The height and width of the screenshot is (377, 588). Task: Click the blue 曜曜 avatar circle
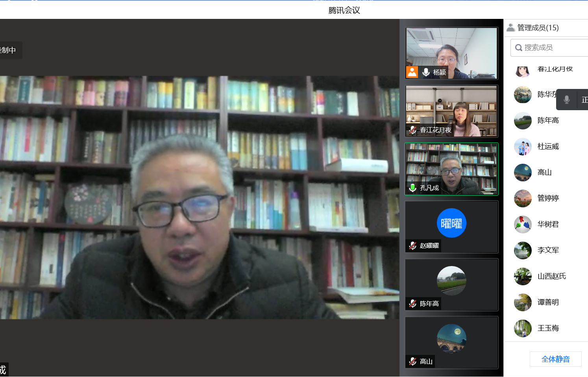[451, 223]
